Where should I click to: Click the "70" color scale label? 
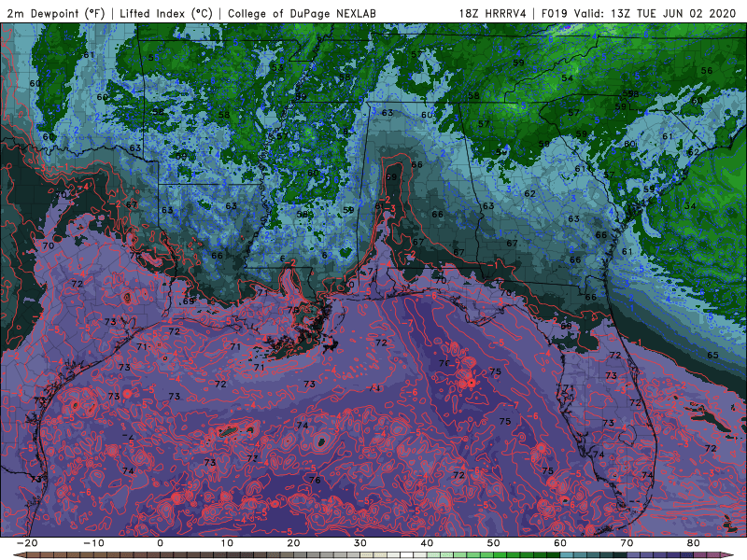[x=627, y=543]
